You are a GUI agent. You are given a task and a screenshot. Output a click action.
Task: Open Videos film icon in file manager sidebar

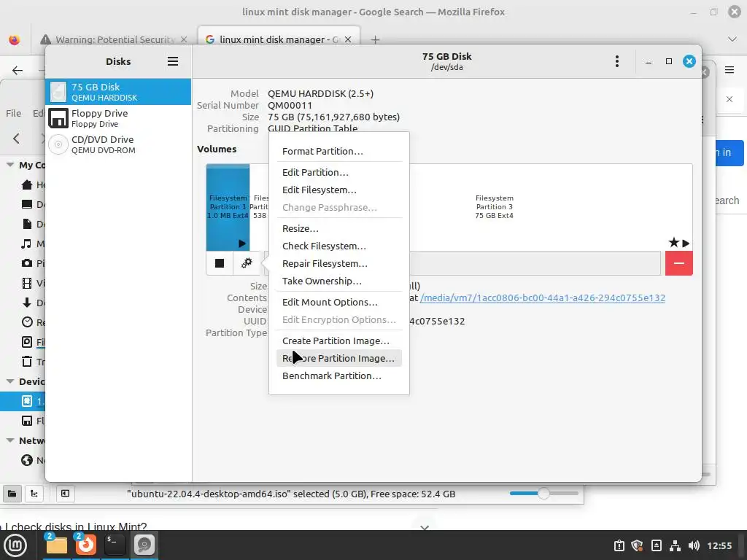coord(27,284)
